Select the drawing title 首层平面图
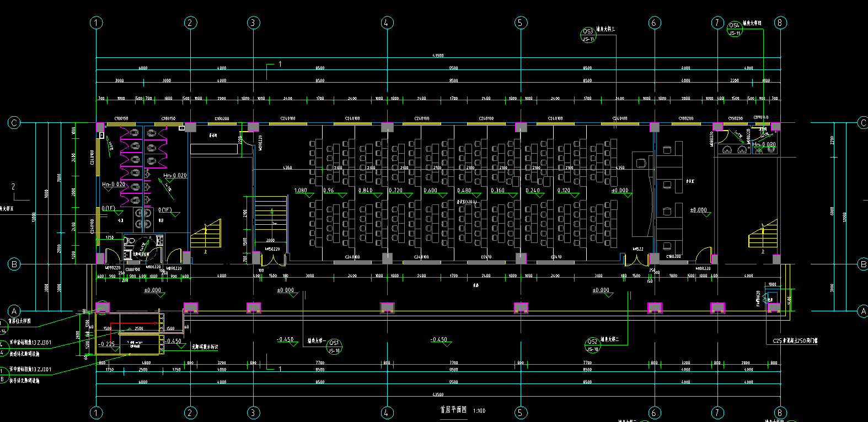The image size is (868, 422). point(453,410)
